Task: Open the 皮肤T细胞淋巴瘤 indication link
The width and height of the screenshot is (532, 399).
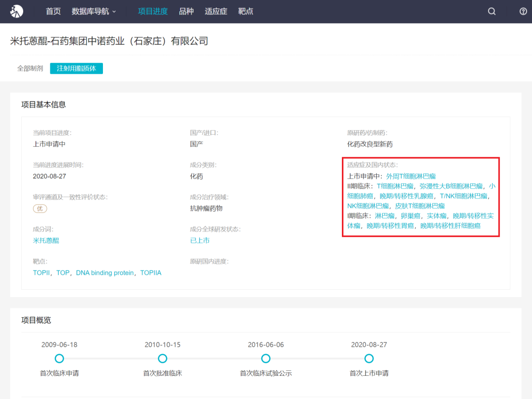Action: click(x=420, y=205)
